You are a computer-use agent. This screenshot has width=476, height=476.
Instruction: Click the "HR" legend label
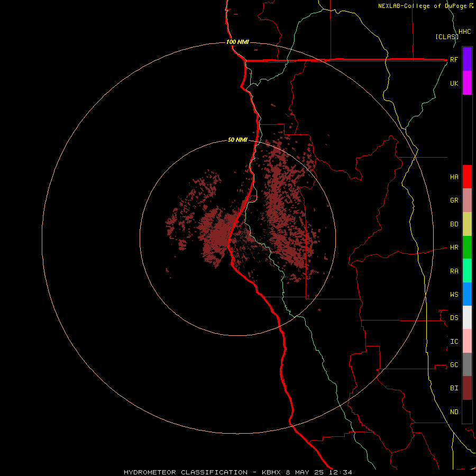(454, 248)
